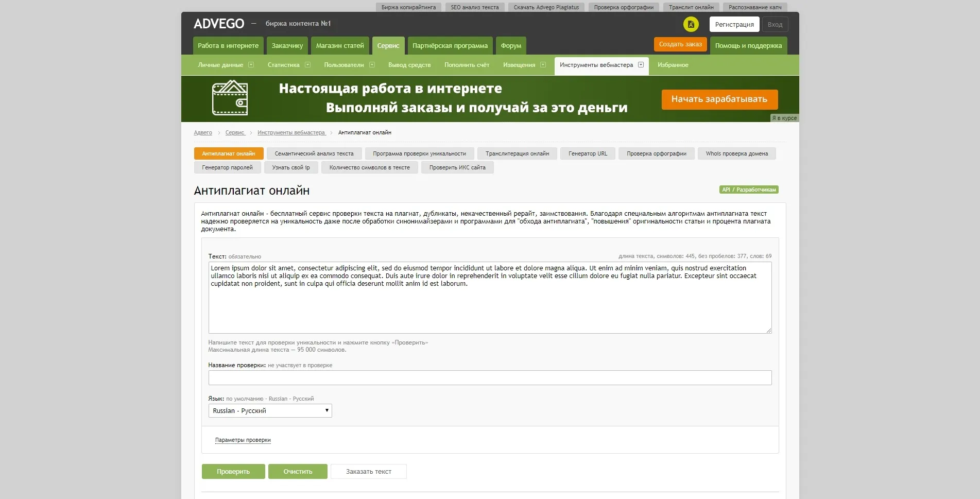Switch to the Семантический анализ текста tool
980x499 pixels.
pos(314,153)
